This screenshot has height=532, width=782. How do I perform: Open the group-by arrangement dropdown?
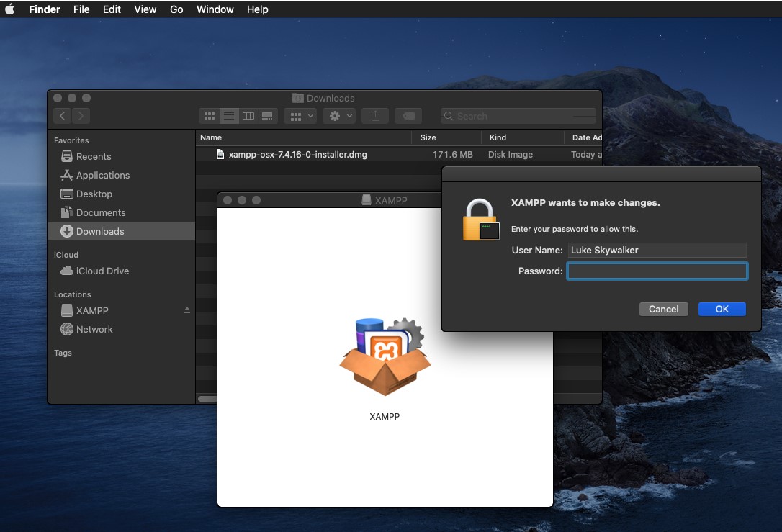pos(301,116)
